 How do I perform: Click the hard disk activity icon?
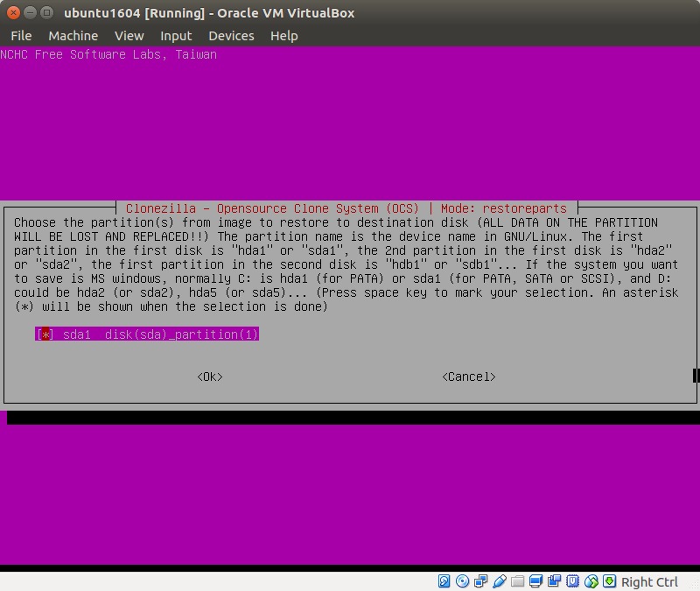coord(444,581)
